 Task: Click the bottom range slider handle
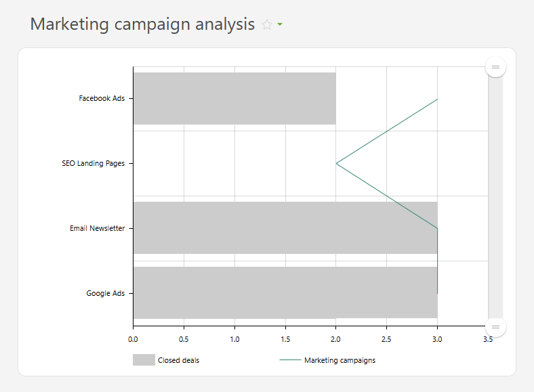tap(495, 327)
